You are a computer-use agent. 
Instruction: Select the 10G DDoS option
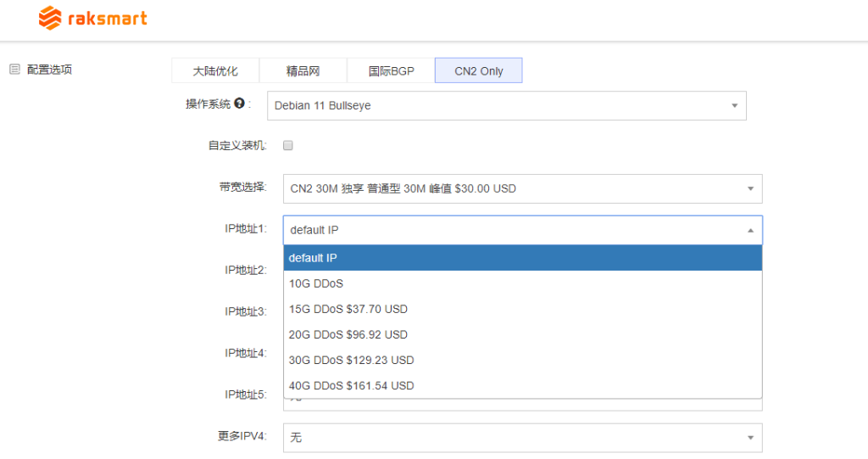522,283
